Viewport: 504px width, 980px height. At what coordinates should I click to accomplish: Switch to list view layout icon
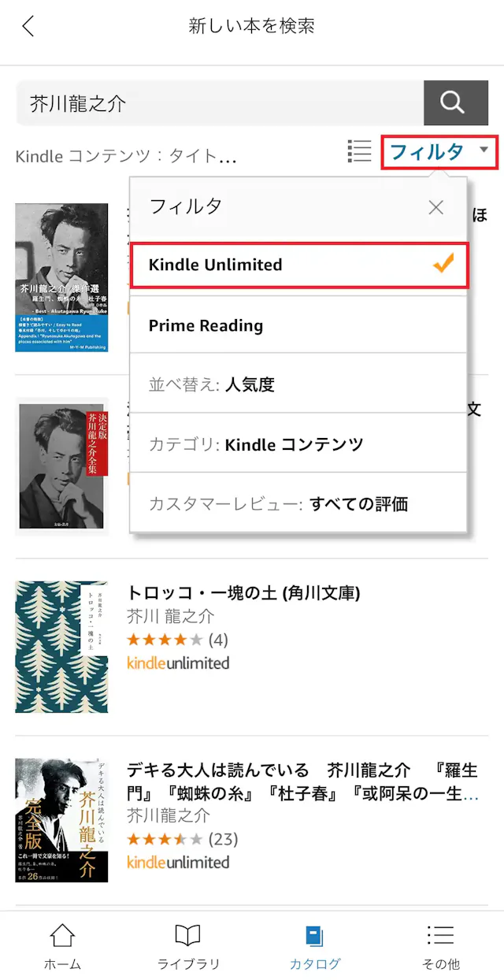[358, 151]
